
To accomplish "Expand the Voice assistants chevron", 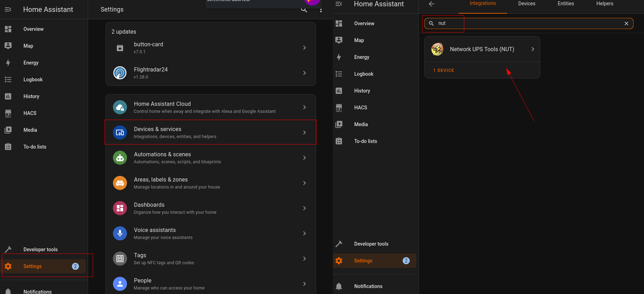I will 304,233.
